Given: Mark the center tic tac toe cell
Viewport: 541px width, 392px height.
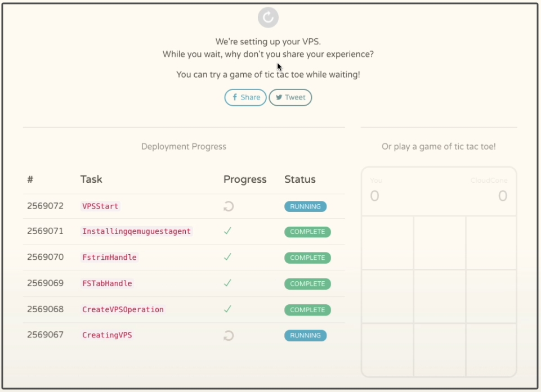Looking at the screenshot, I should (439, 296).
